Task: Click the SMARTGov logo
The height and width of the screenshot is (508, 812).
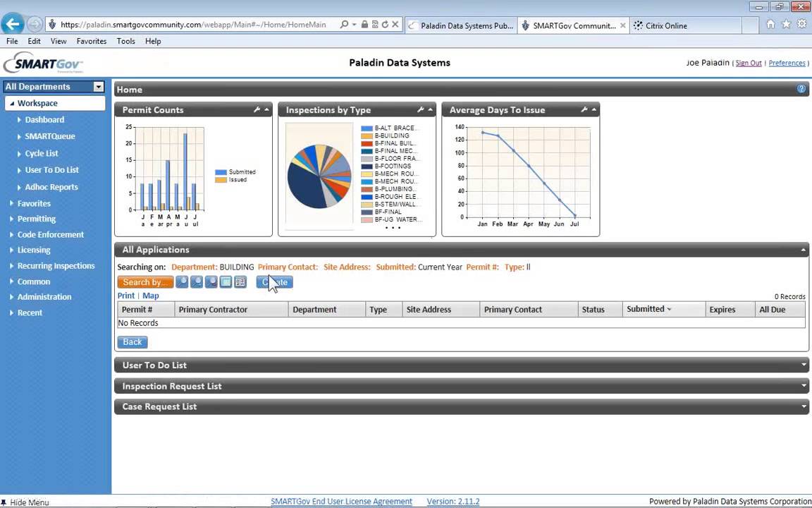Action: (x=43, y=64)
